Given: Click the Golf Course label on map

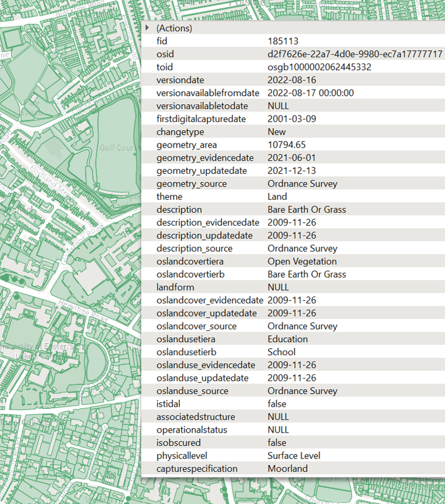Looking at the screenshot, I should [120, 148].
